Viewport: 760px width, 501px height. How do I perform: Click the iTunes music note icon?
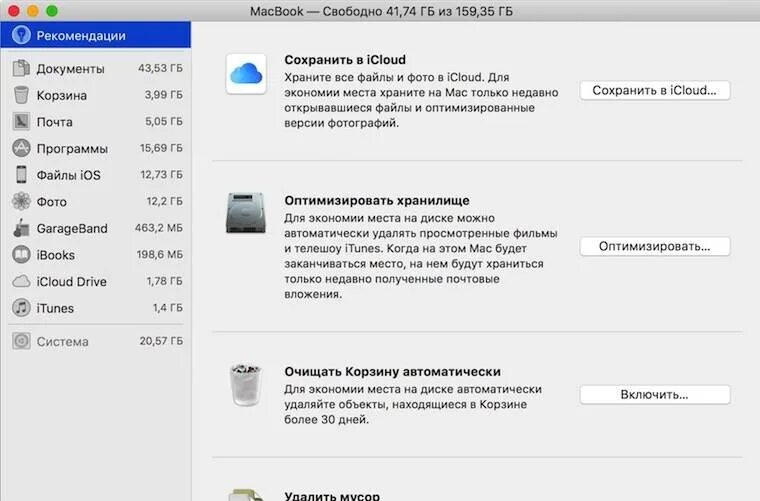[x=21, y=308]
